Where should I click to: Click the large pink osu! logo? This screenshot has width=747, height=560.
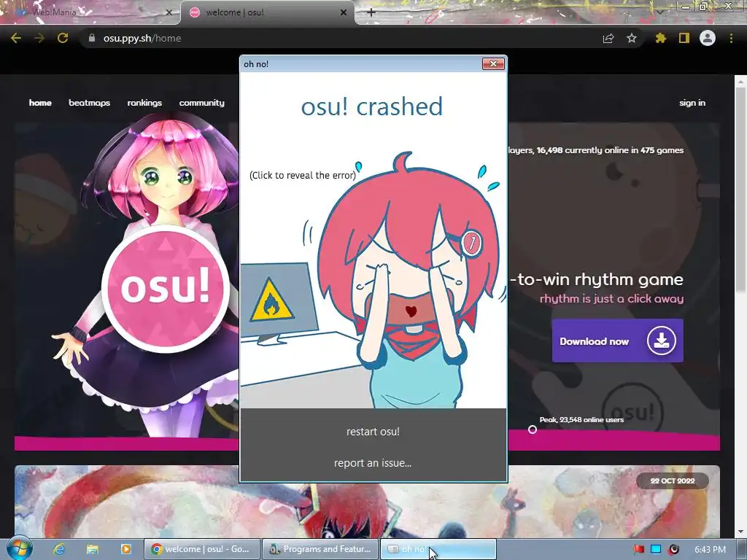[166, 288]
